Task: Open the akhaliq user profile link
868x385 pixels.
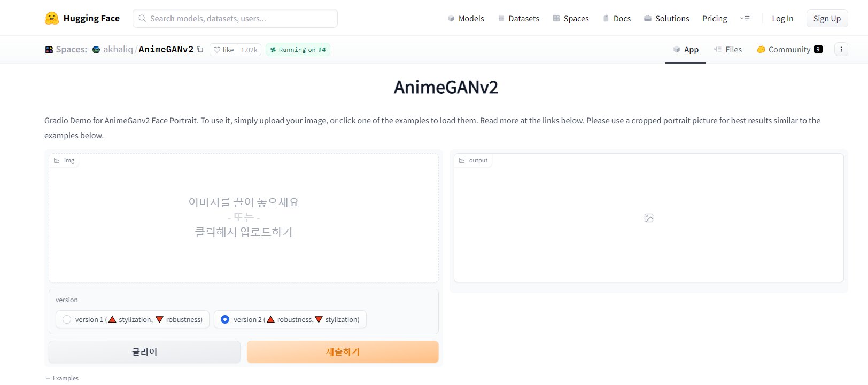Action: click(x=118, y=49)
